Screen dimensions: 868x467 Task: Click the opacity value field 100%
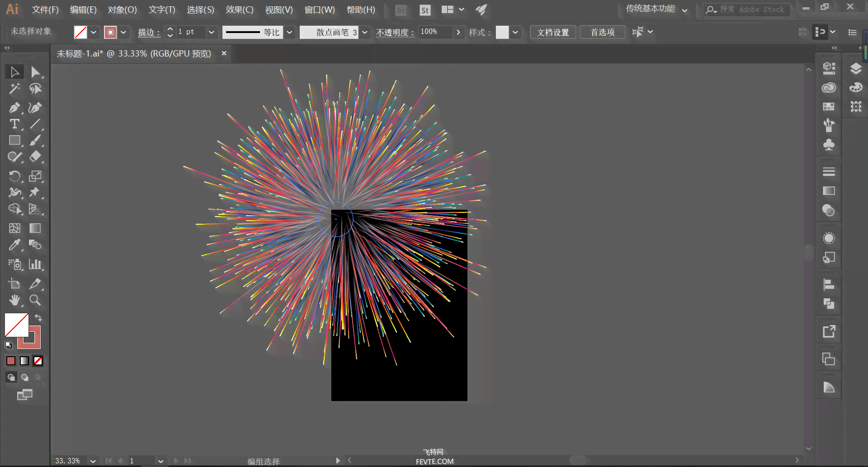click(435, 32)
